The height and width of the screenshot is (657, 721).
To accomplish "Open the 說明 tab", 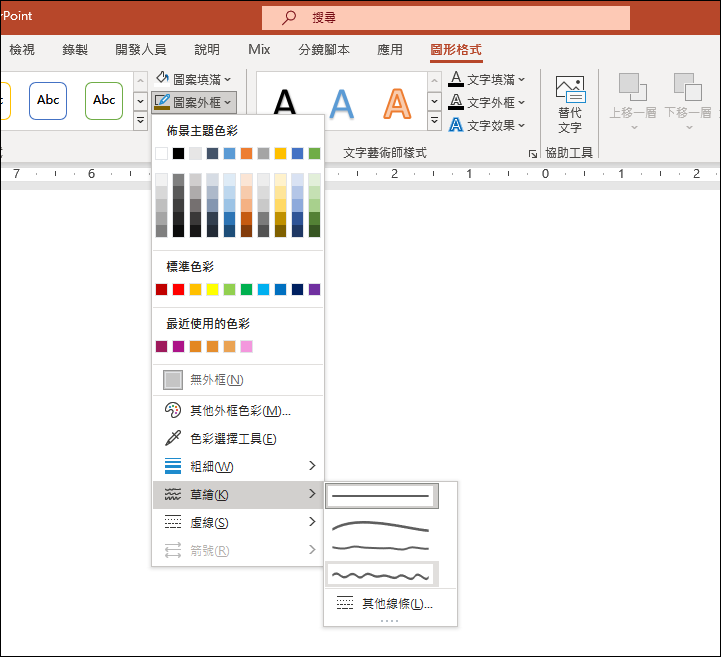I will 207,49.
